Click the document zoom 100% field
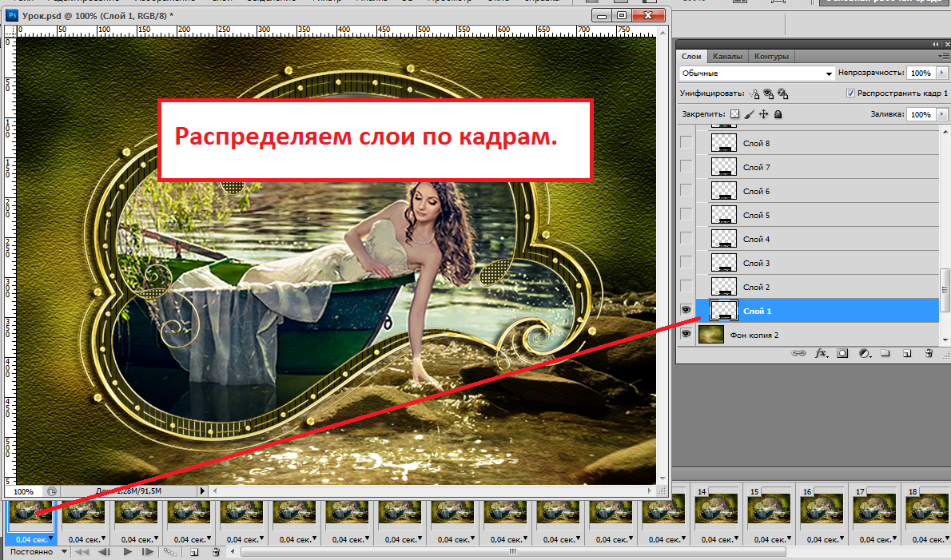The height and width of the screenshot is (560, 951). 24,491
